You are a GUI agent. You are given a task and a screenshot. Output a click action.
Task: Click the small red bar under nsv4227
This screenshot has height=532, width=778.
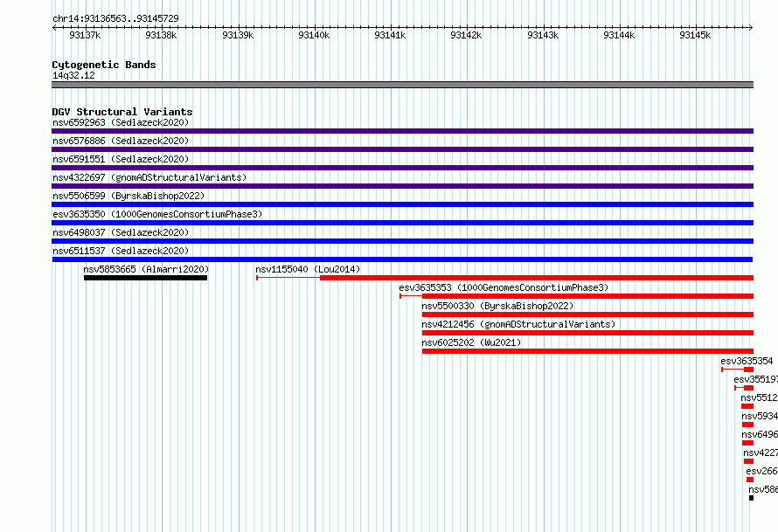(749, 461)
